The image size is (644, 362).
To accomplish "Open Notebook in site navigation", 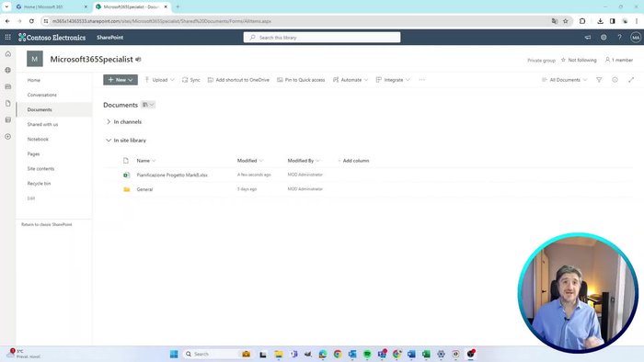I will pos(38,140).
